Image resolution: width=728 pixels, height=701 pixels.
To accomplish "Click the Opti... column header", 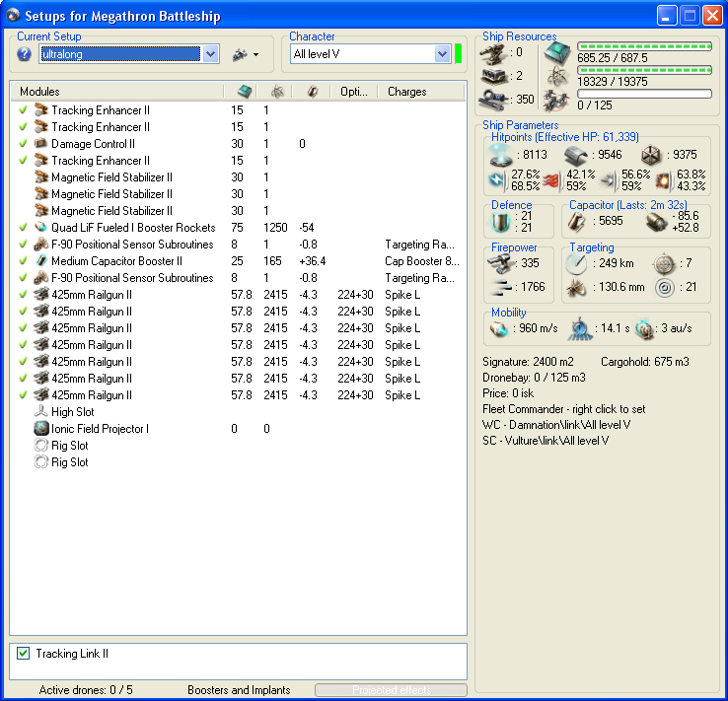I will click(x=354, y=92).
